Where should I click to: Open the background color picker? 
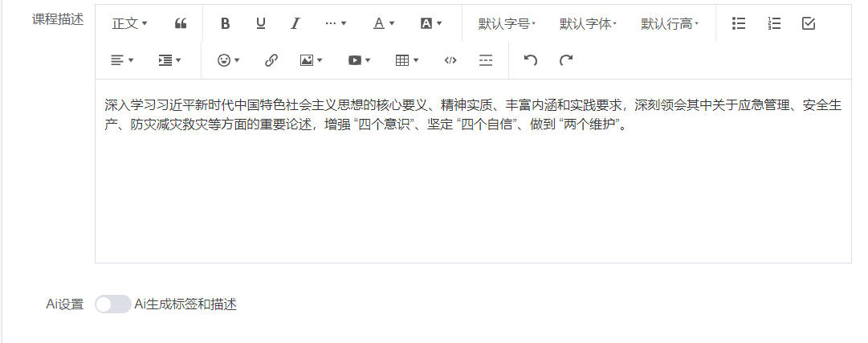coord(430,24)
